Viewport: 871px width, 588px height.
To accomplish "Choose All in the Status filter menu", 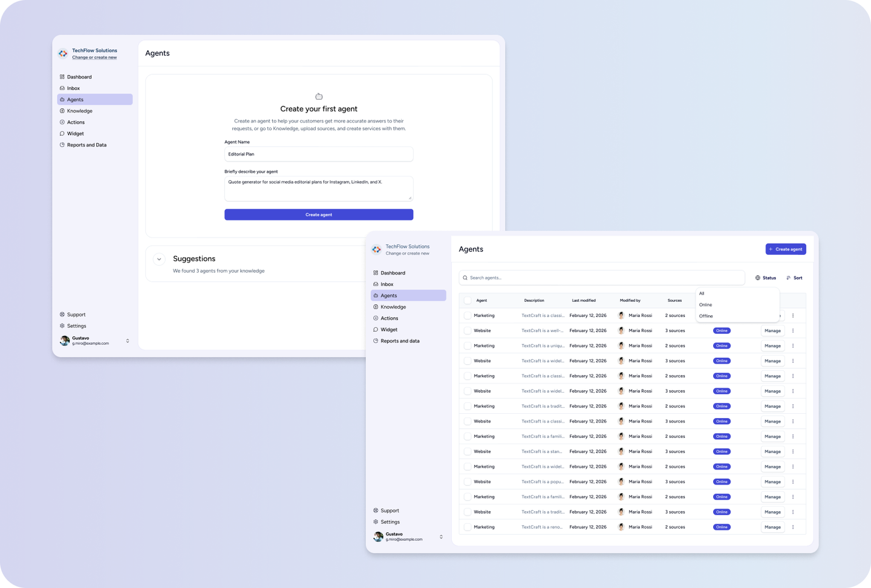I will coord(737,293).
